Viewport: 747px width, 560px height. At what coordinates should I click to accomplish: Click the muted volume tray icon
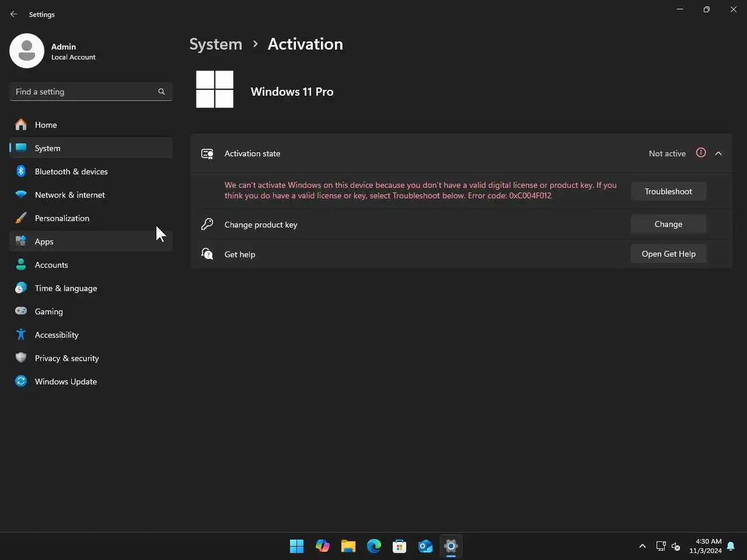[676, 546]
